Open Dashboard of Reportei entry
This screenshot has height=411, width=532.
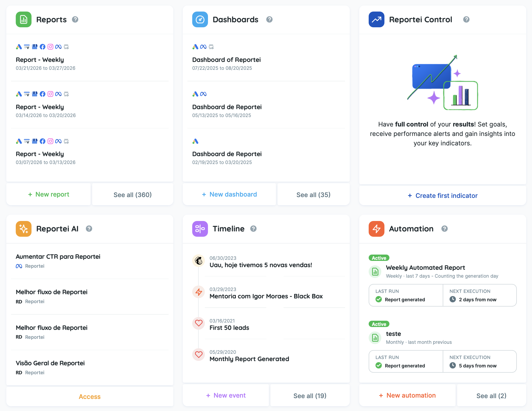(x=226, y=60)
